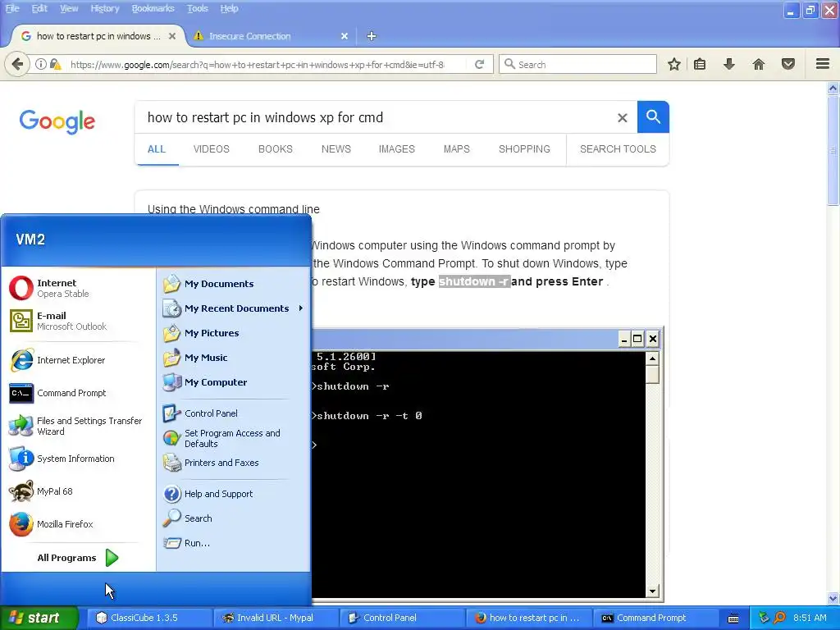The image size is (840, 630).
Task: Clear Google search query with X
Action: pos(622,118)
